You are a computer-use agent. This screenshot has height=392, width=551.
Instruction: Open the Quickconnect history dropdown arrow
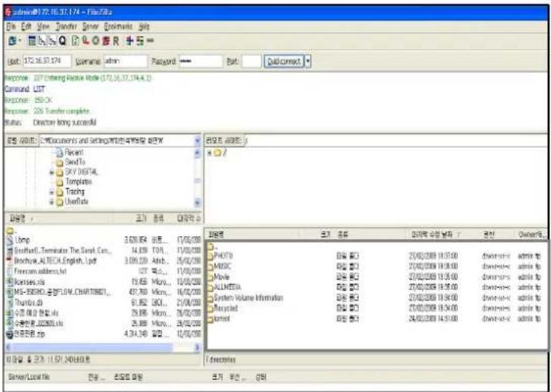[x=307, y=61]
